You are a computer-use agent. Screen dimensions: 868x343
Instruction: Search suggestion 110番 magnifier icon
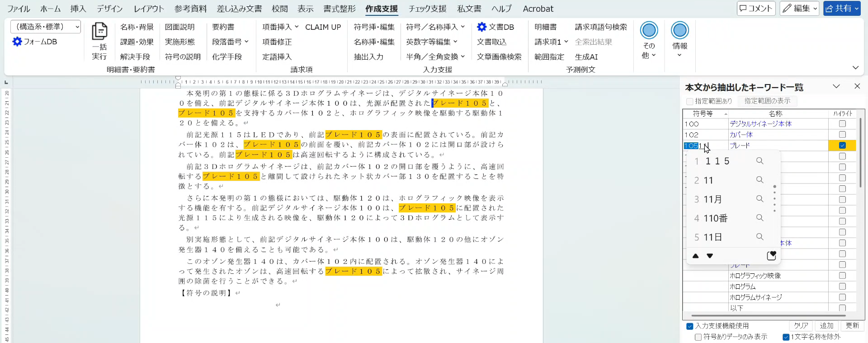[x=760, y=218]
